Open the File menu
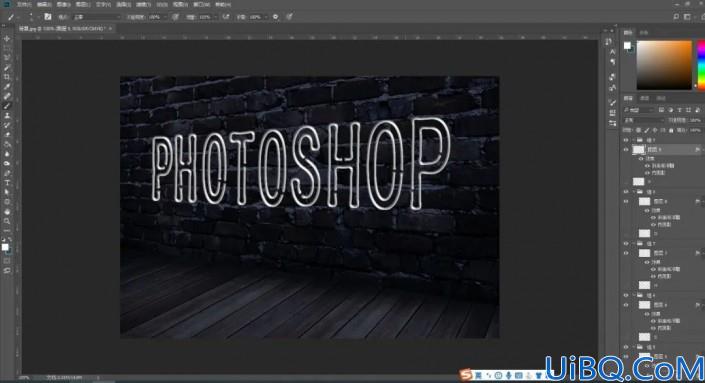The height and width of the screenshot is (383, 705). (24, 4)
